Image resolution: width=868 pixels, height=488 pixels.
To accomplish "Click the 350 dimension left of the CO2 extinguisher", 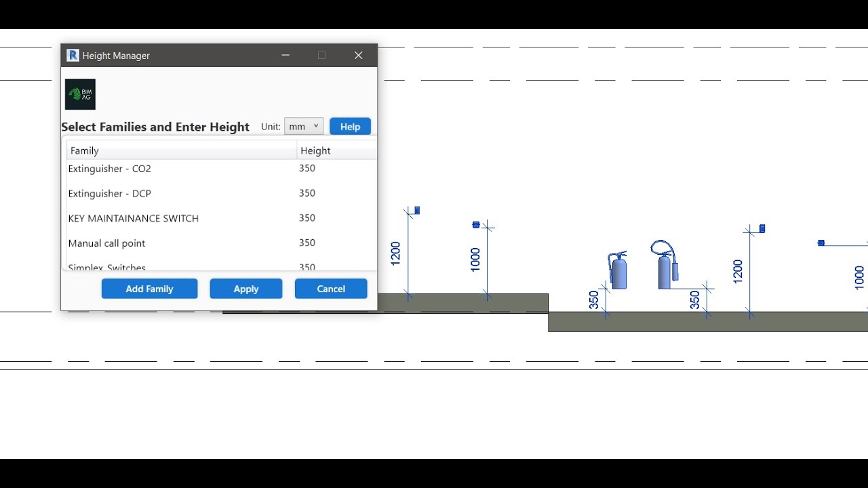I will [x=594, y=300].
